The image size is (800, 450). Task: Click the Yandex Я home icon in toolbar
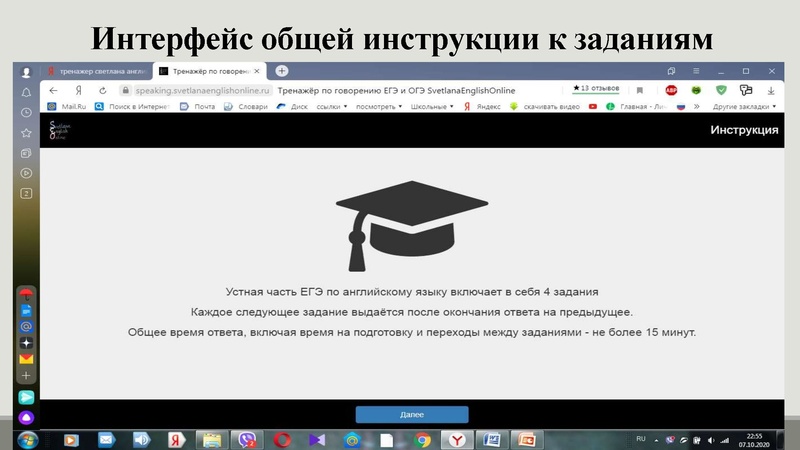(78, 90)
